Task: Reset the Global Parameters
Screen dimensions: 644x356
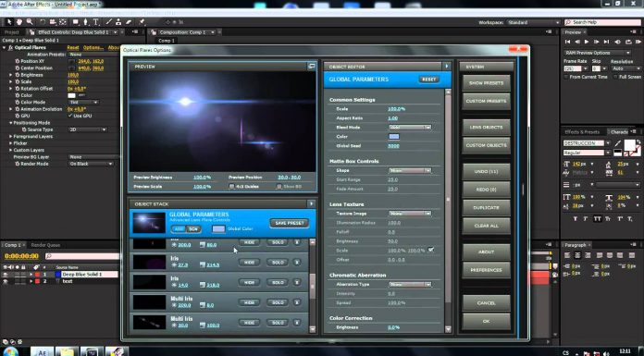Action: point(429,80)
